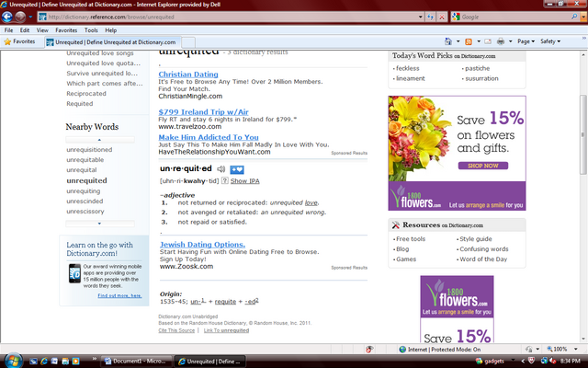Open the Print dropdown arrow
This screenshot has width=588, height=368.
tap(511, 41)
